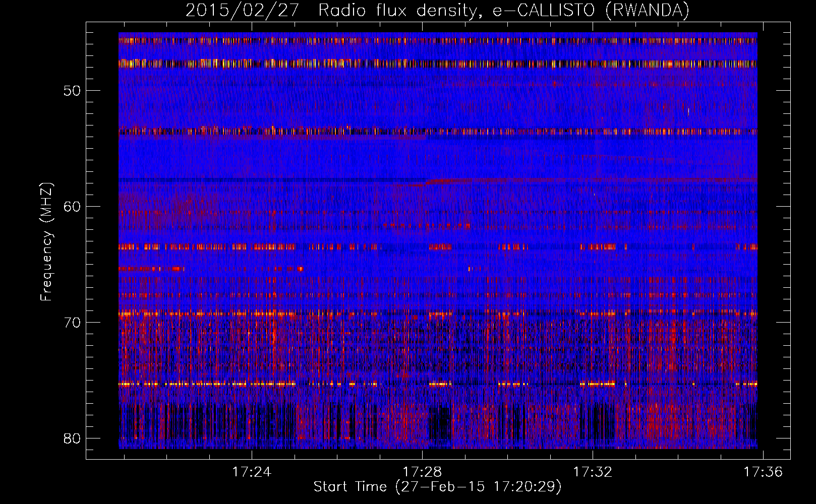Click the 70 frequency tick label
This screenshot has height=504, width=816.
pyautogui.click(x=72, y=323)
